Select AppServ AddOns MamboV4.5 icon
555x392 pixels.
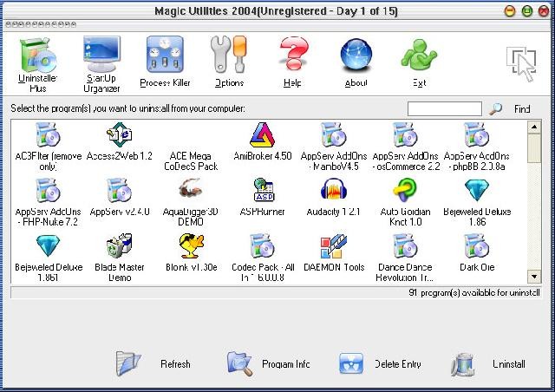click(333, 134)
